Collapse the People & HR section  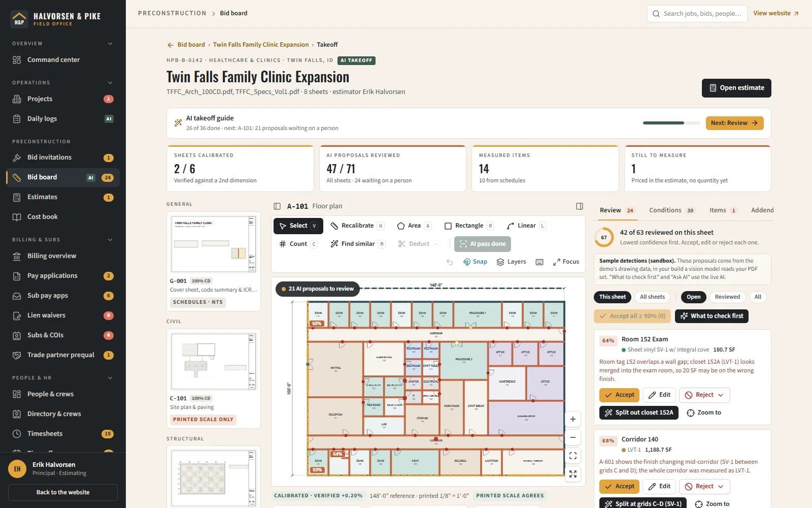(x=110, y=378)
